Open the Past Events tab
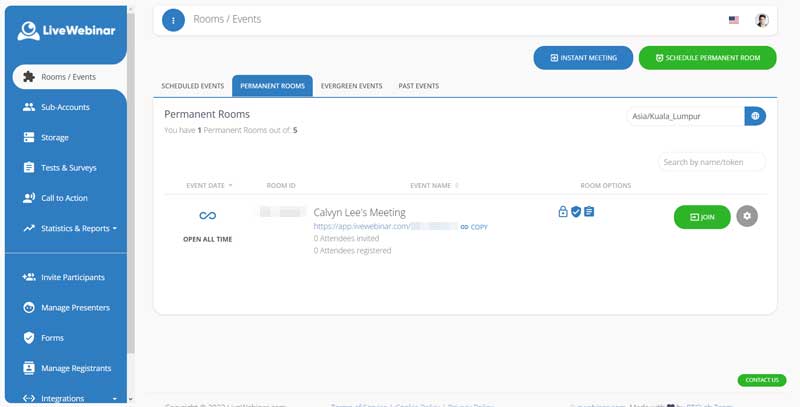Viewport: 800px width, 407px height. click(x=418, y=86)
